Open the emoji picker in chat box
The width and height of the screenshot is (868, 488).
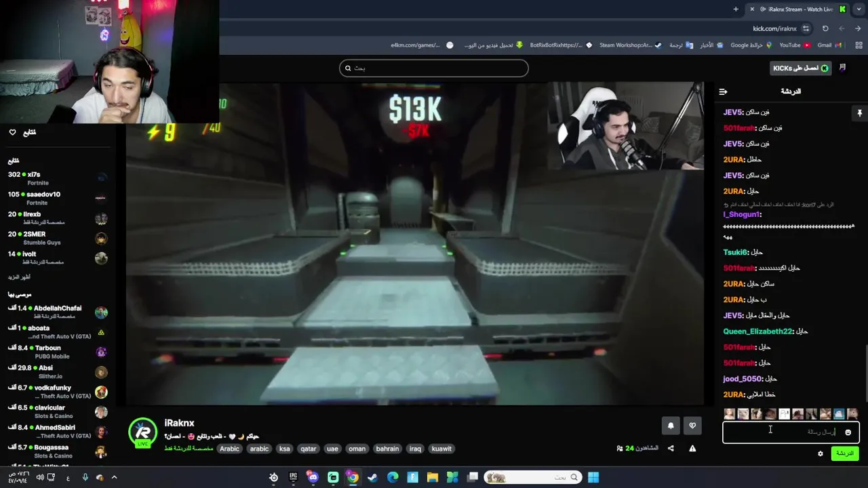tap(848, 432)
